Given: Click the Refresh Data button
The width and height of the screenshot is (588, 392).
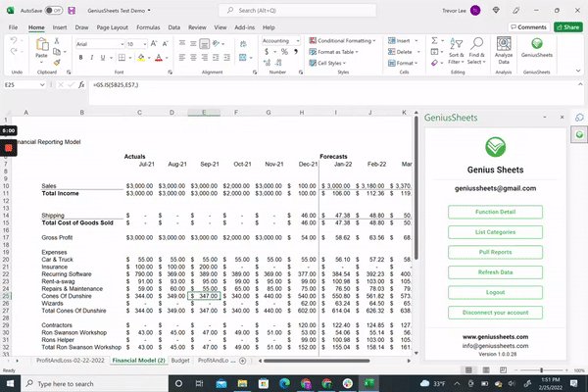Looking at the screenshot, I should 495,272.
